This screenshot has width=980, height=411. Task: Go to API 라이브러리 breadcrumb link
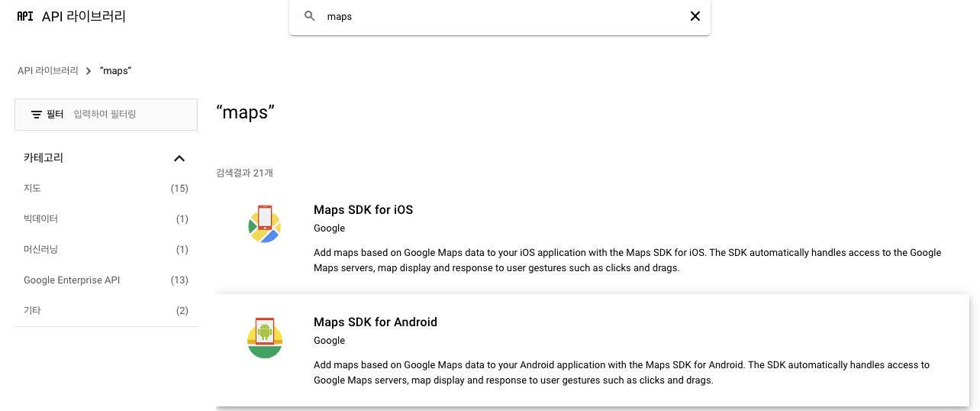(48, 70)
